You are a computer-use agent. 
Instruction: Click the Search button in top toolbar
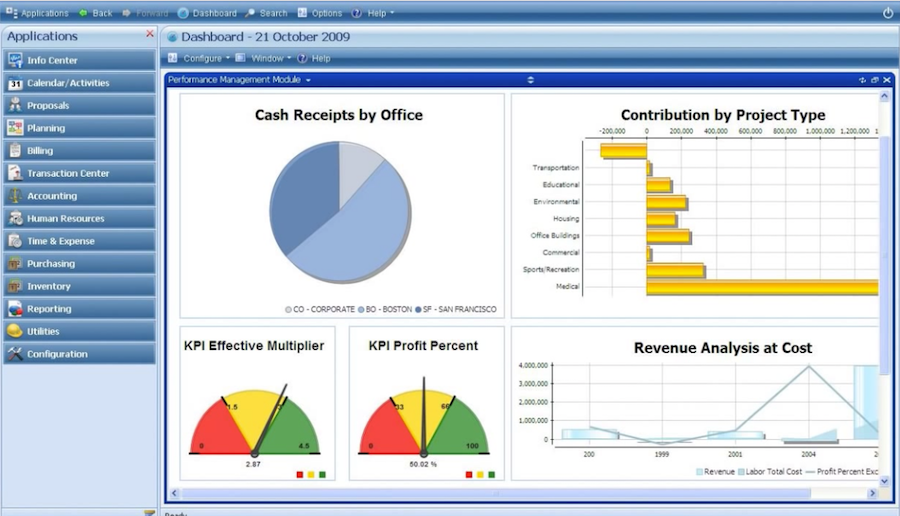[266, 13]
